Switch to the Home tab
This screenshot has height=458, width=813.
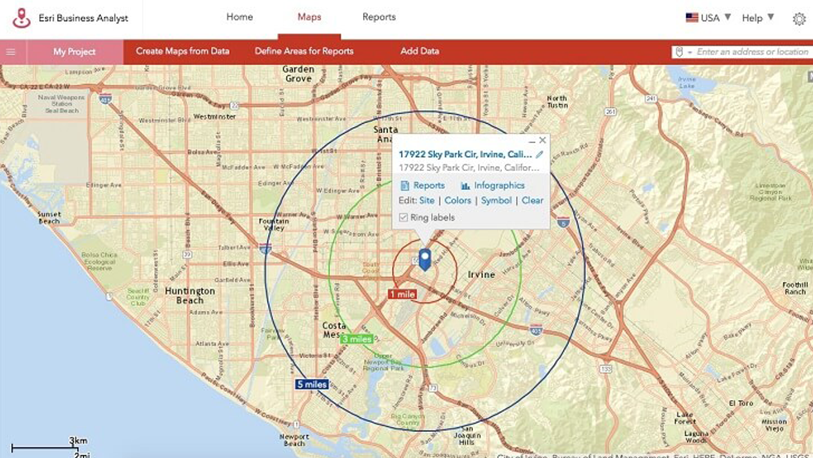pyautogui.click(x=240, y=17)
